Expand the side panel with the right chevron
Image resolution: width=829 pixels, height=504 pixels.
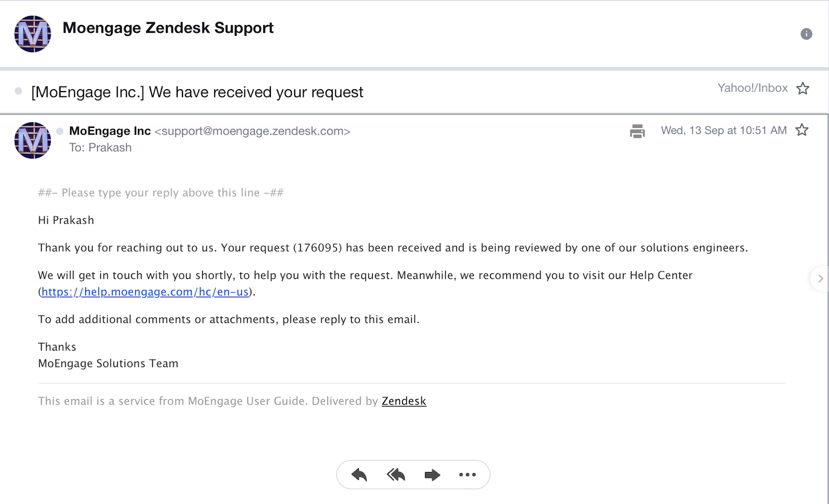click(x=820, y=279)
